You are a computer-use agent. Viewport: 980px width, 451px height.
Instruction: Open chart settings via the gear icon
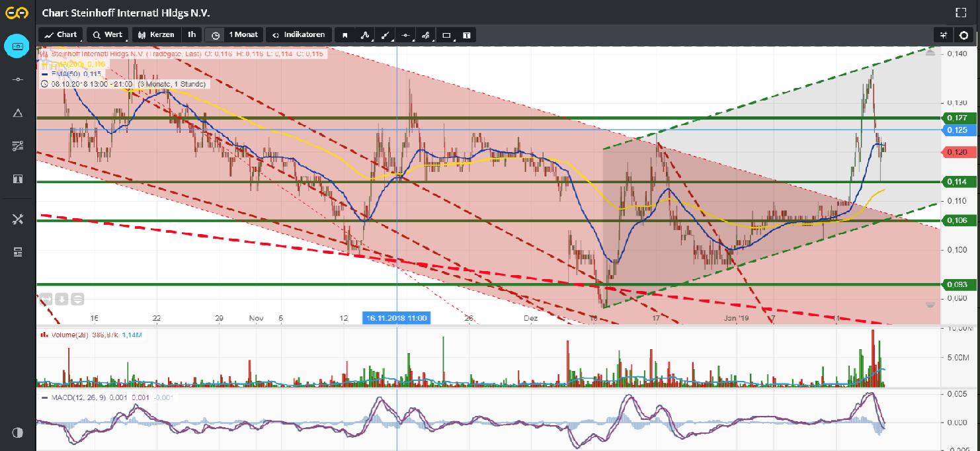(x=964, y=34)
